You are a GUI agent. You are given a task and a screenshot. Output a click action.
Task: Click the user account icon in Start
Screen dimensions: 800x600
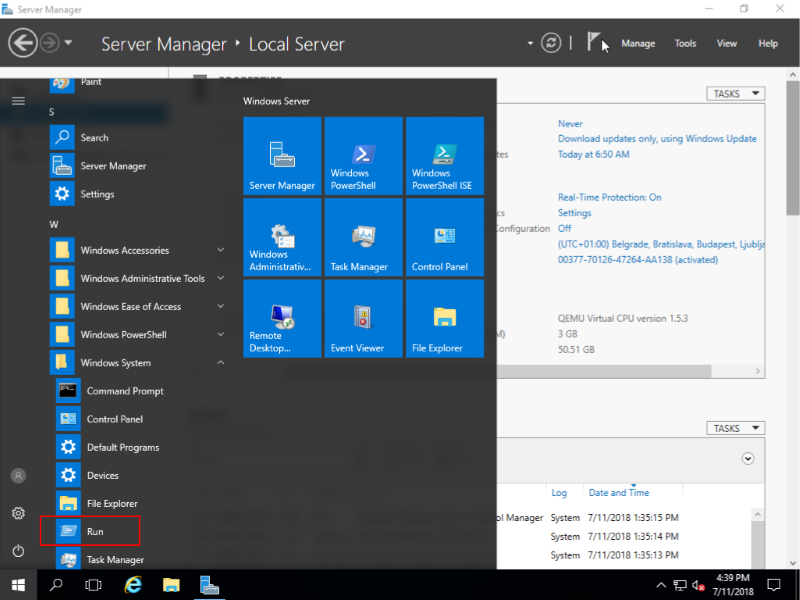[18, 476]
